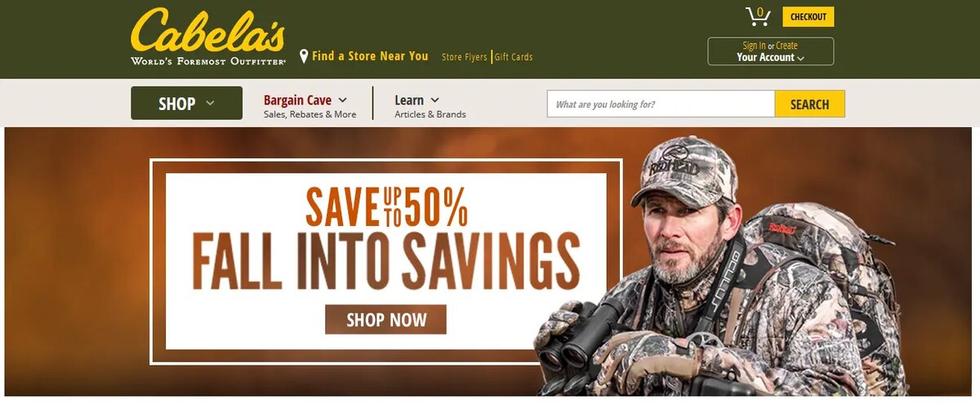Open the Bargain Cave menu
The width and height of the screenshot is (980, 403).
click(310, 106)
